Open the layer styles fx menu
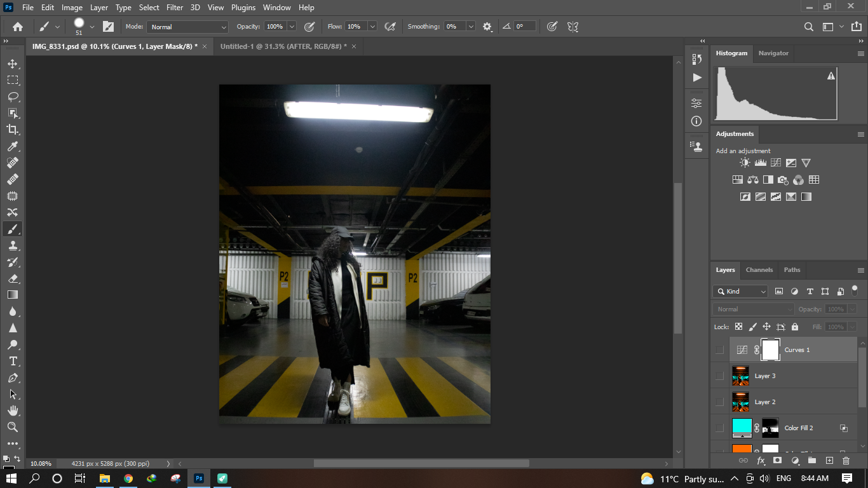 point(761,461)
